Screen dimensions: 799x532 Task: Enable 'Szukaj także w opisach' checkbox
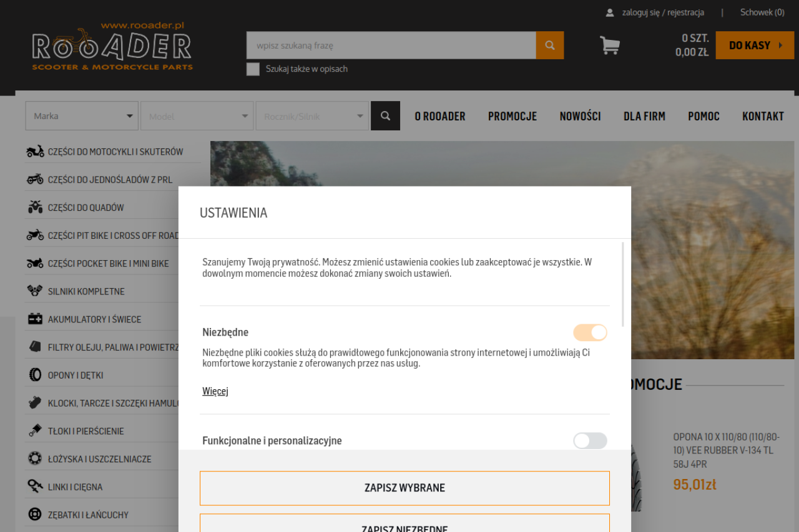point(253,69)
